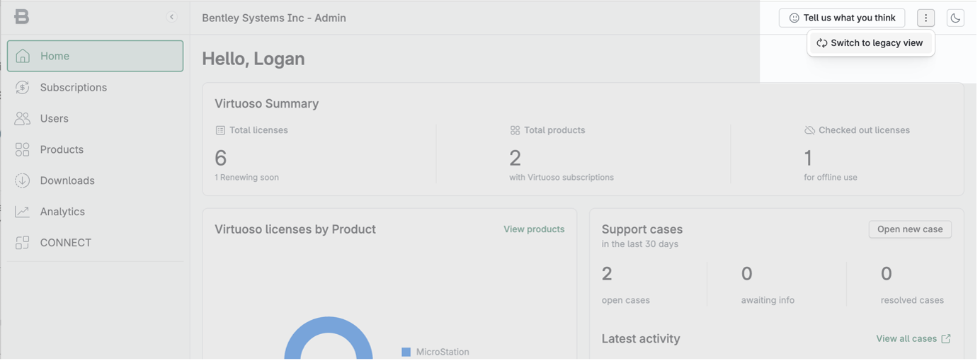Click the MicroStation blue legend swatch
980x361 pixels.
coord(408,353)
